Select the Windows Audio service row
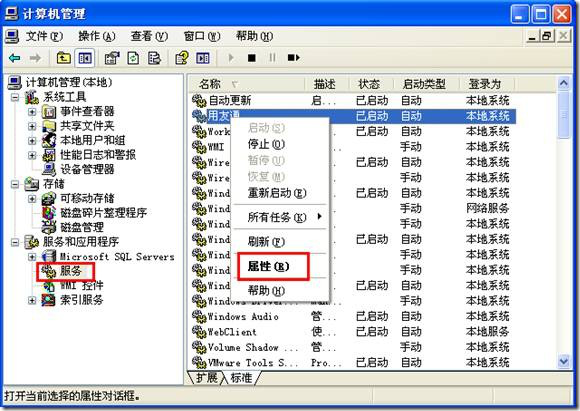 tap(353, 316)
